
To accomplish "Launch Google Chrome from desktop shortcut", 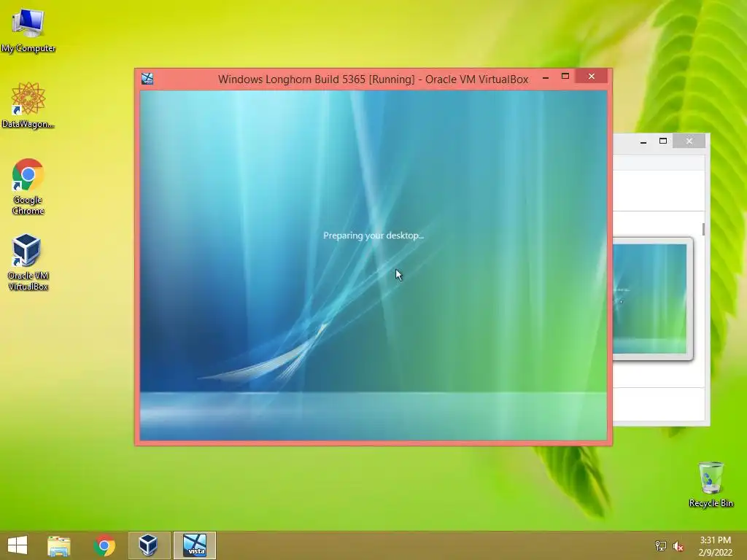I will tap(28, 187).
